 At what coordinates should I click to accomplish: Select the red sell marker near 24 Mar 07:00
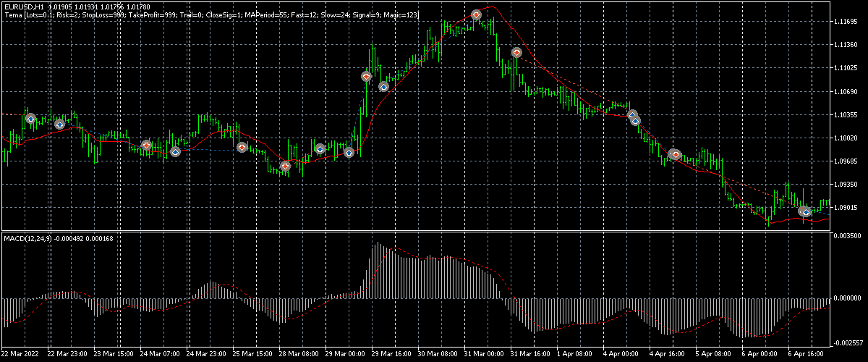(x=146, y=145)
